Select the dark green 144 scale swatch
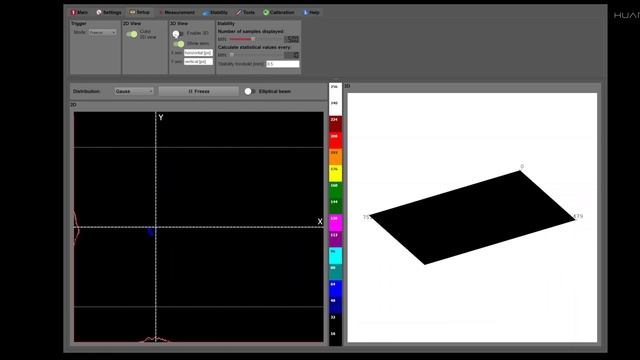The width and height of the screenshot is (640, 360). click(336, 206)
